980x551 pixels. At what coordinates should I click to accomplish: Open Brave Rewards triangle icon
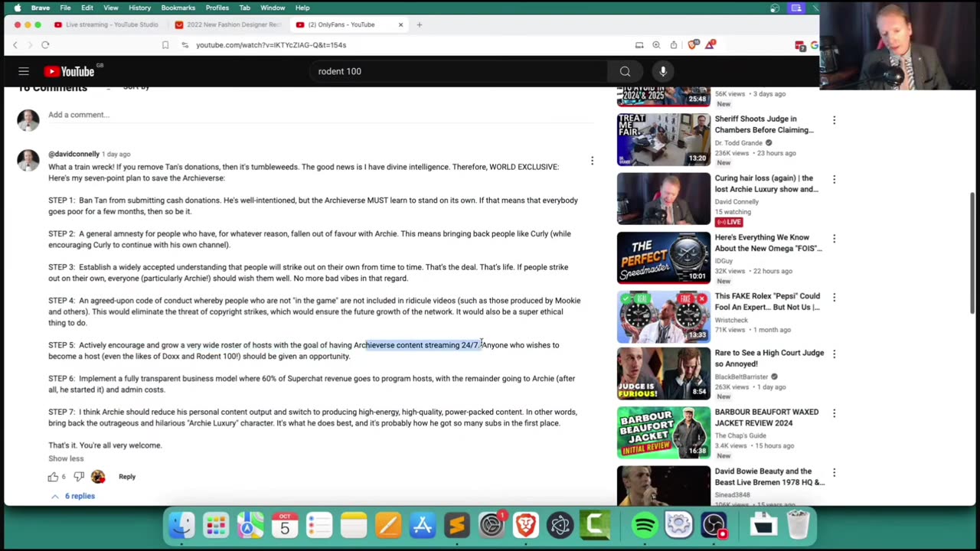coord(710,45)
